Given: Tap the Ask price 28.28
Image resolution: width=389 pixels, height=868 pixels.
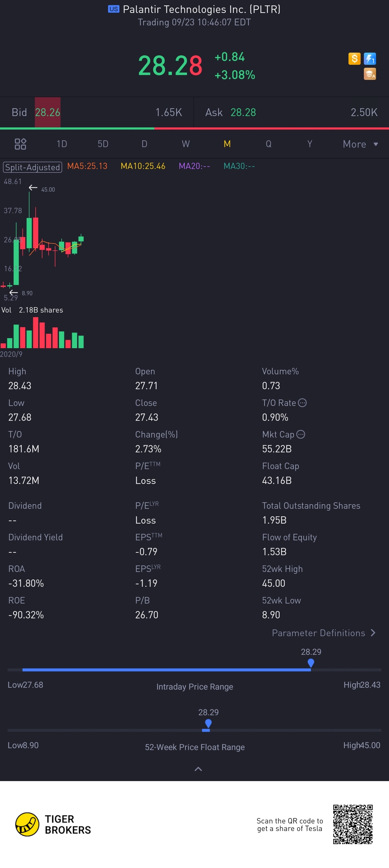Looking at the screenshot, I should click(243, 112).
